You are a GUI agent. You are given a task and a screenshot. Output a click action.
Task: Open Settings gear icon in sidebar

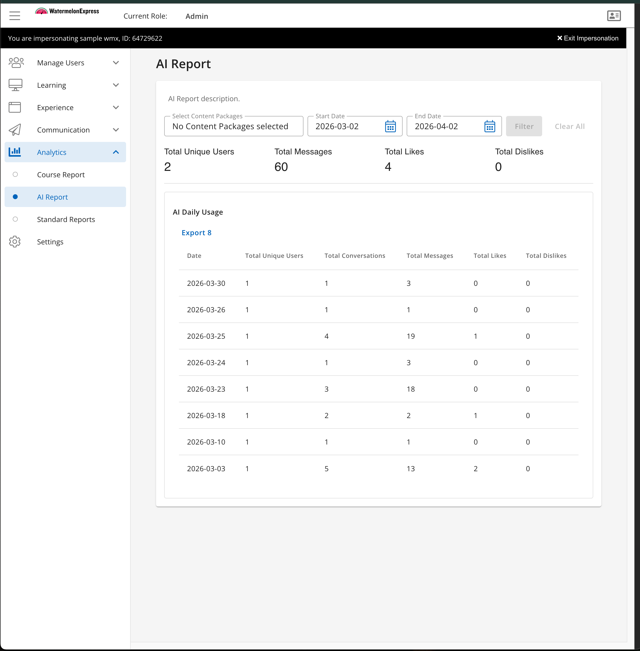[x=15, y=242]
